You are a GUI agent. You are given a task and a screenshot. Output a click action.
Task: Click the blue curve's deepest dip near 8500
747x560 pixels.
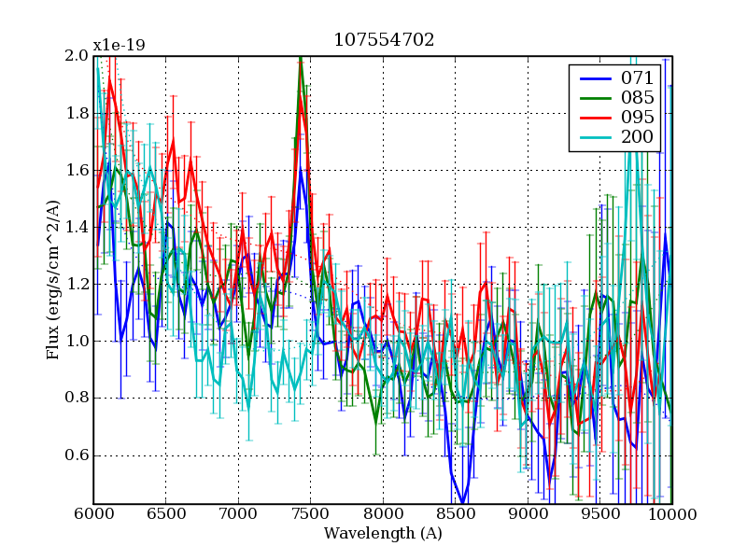[x=462, y=502]
